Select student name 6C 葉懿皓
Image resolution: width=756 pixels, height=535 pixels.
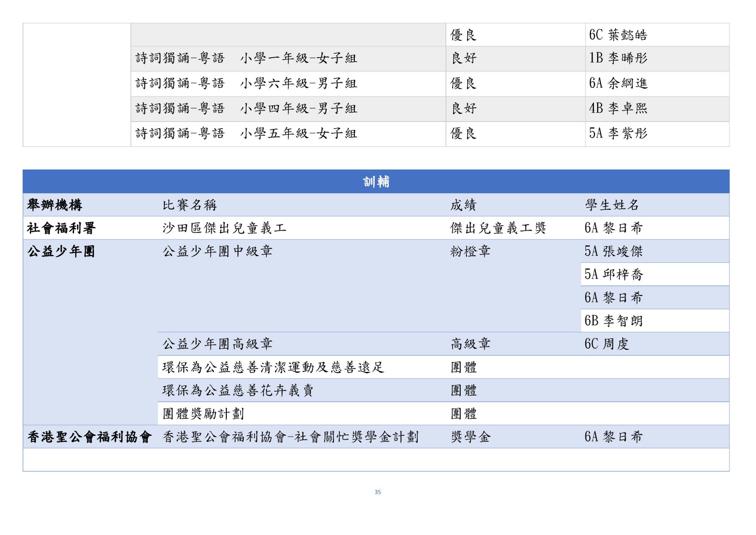point(618,35)
